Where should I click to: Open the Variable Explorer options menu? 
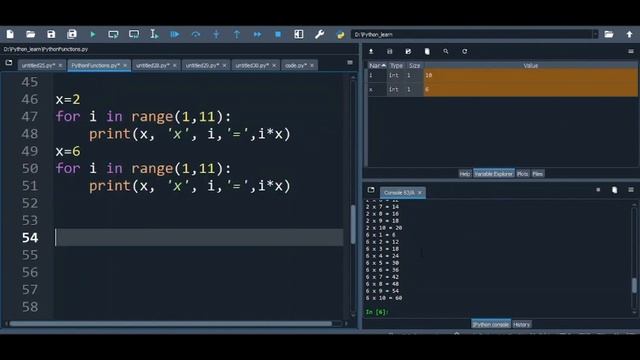coord(631,51)
